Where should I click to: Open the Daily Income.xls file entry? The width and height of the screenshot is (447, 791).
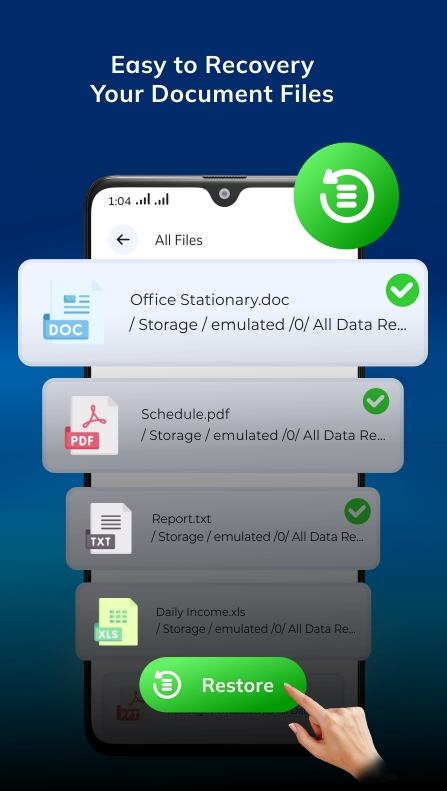click(223, 622)
